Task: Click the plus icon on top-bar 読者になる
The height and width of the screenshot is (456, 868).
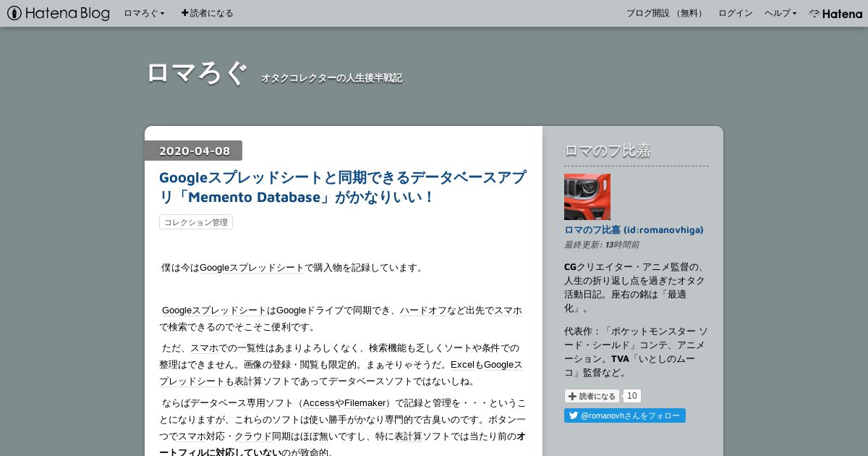Action: [x=185, y=13]
